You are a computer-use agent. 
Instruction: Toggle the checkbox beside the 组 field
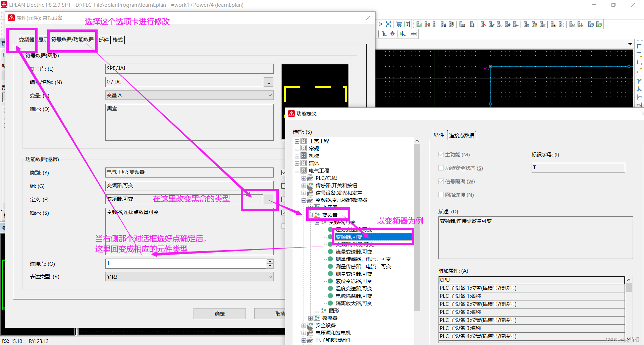pos(283,186)
